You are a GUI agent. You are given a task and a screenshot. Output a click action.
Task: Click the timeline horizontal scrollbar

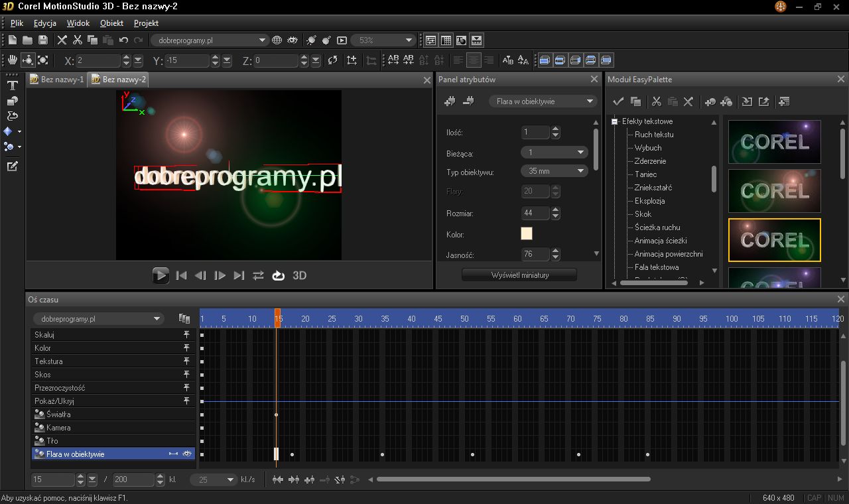tap(514, 479)
